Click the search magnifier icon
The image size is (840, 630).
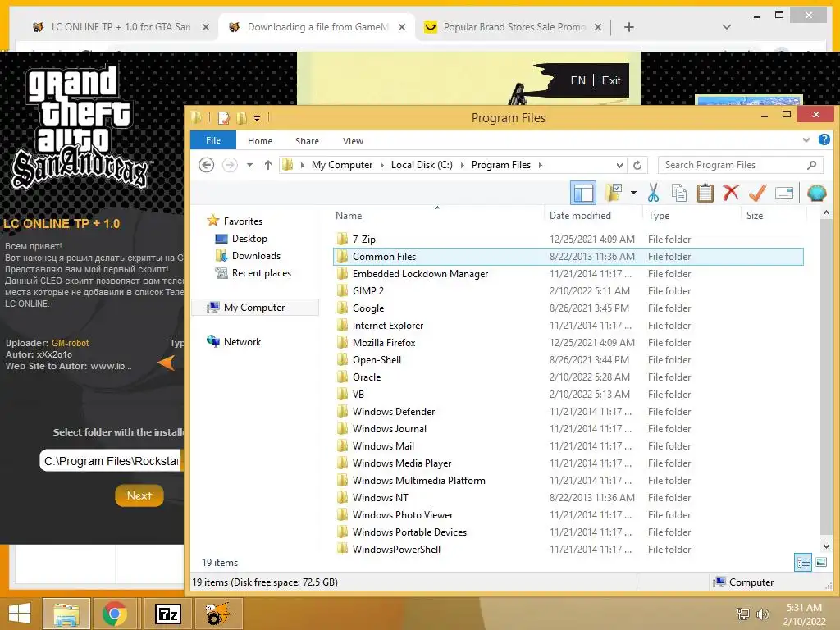(812, 165)
